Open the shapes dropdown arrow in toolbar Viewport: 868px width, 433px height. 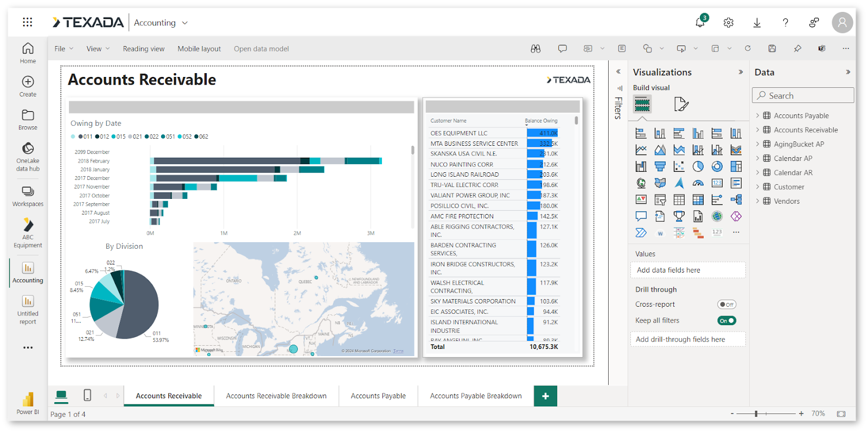[x=662, y=49]
